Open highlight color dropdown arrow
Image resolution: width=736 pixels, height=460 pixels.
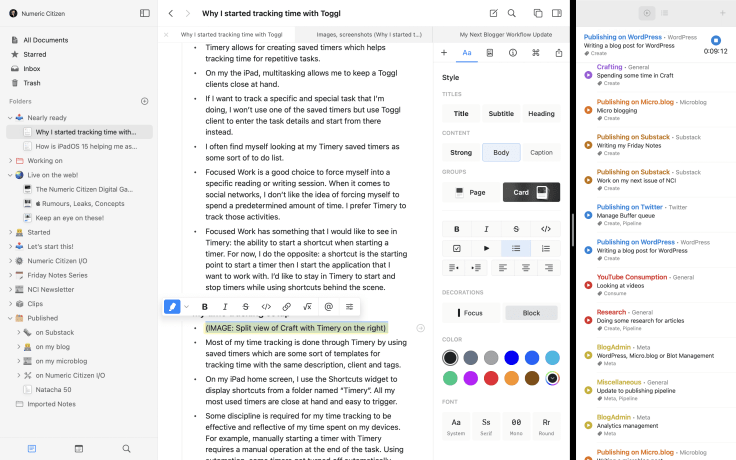186,307
